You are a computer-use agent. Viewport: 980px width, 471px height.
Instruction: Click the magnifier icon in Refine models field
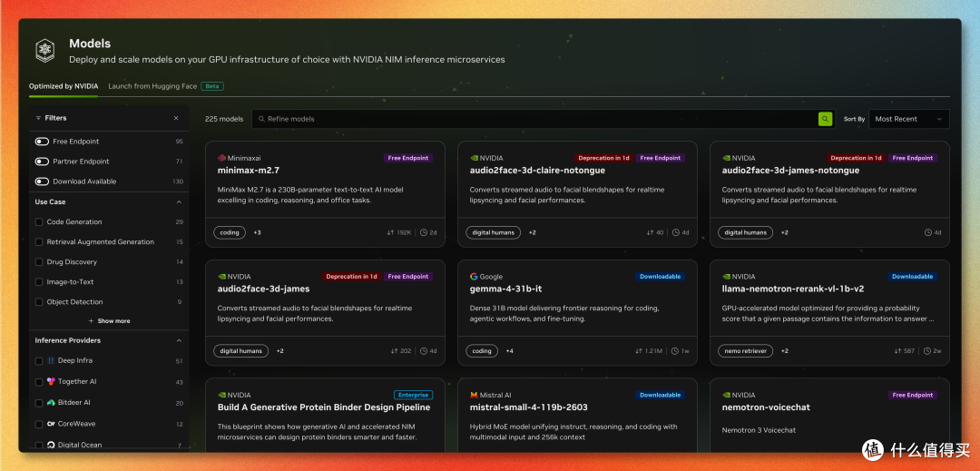click(262, 119)
